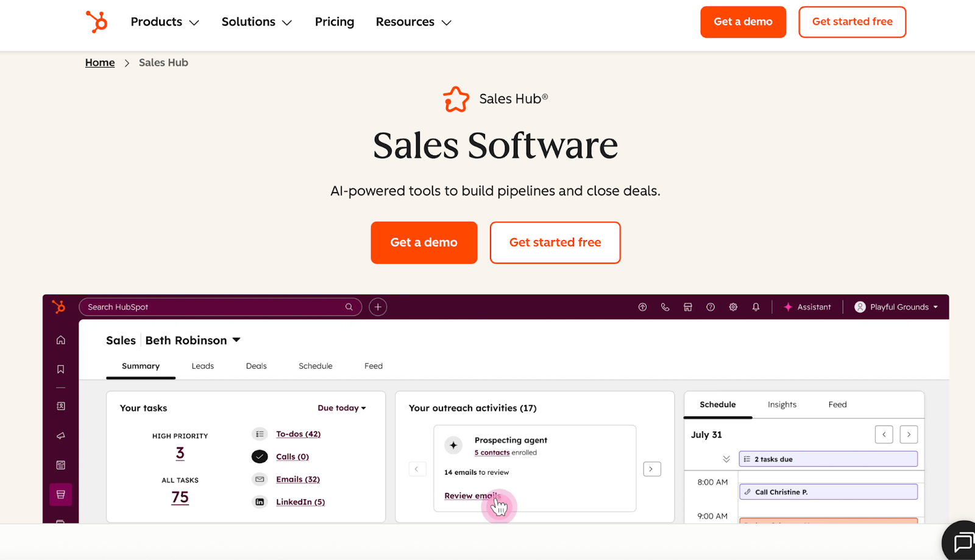Go to previous day in schedule
The height and width of the screenshot is (560, 975).
click(884, 434)
